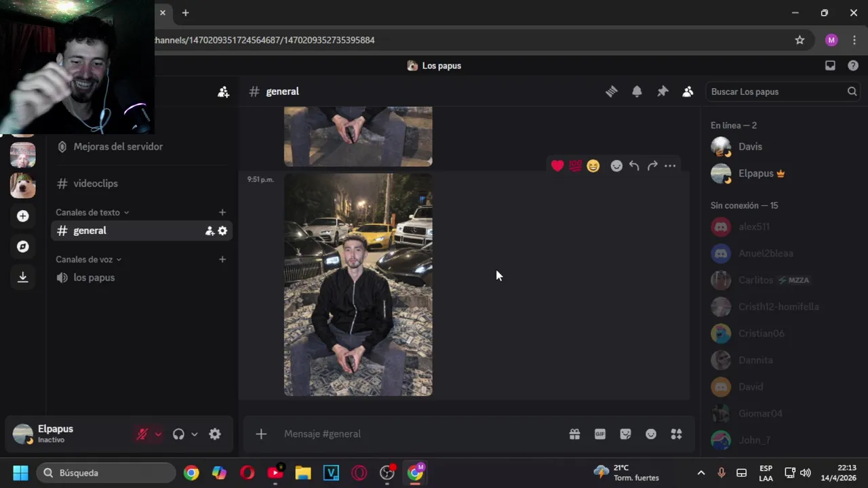Open inbox icon in title bar
This screenshot has height=488, width=868.
point(830,66)
